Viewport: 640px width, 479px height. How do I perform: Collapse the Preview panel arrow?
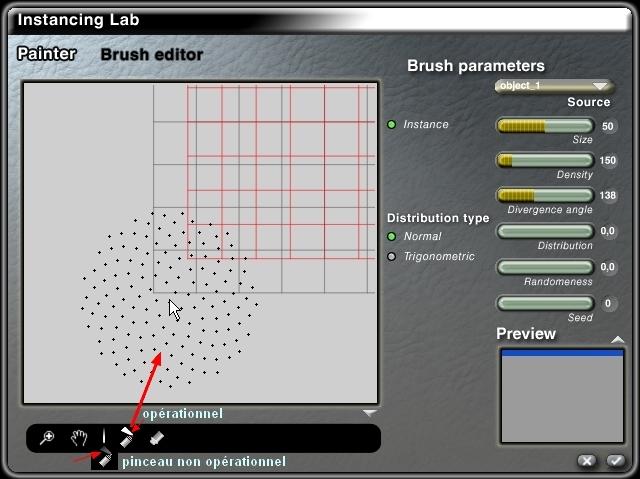pos(618,339)
